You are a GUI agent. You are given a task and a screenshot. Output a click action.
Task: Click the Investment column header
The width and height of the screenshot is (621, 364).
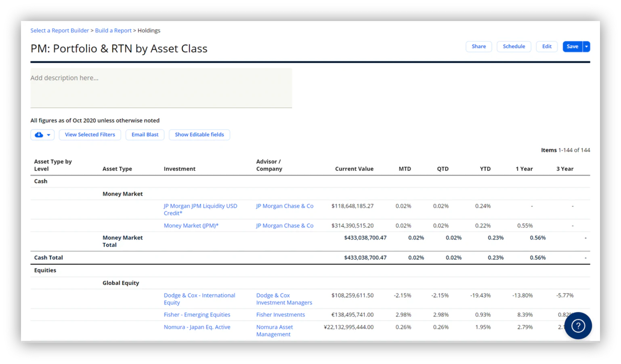pos(180,169)
